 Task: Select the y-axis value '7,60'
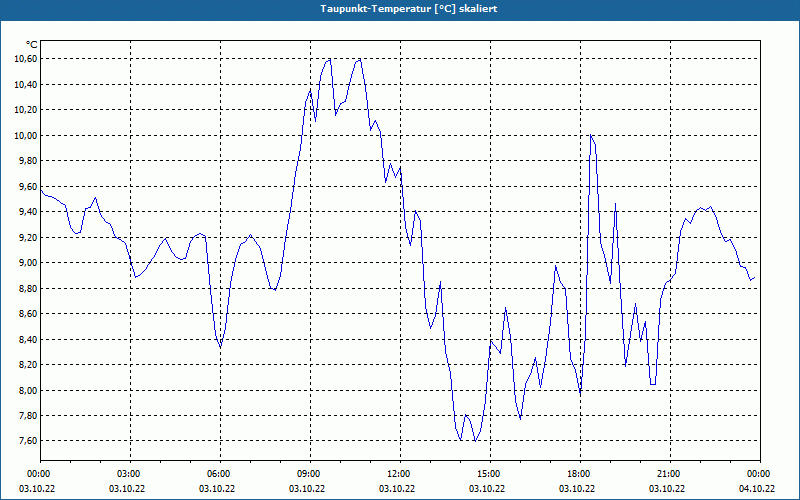pyautogui.click(x=28, y=441)
